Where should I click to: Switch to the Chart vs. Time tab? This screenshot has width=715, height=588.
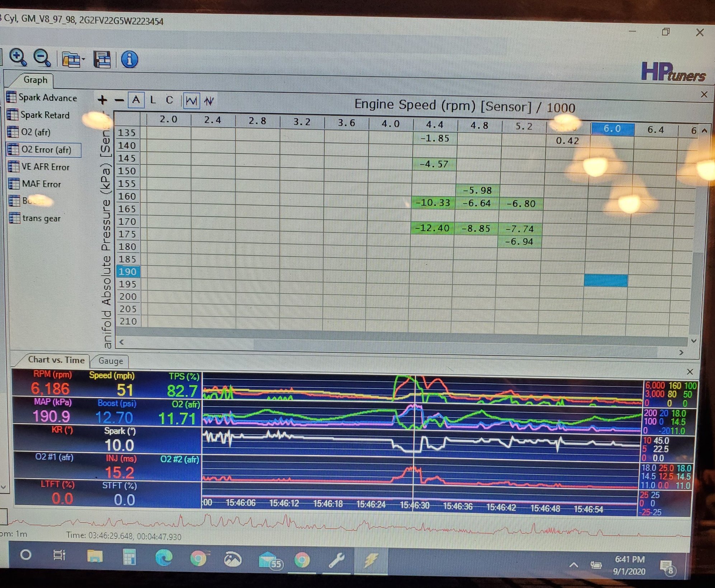[x=56, y=360]
